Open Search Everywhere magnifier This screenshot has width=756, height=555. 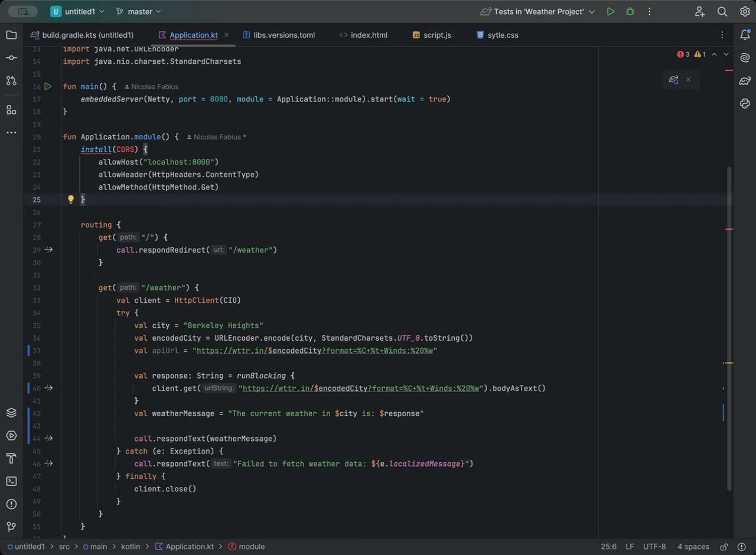coord(722,12)
